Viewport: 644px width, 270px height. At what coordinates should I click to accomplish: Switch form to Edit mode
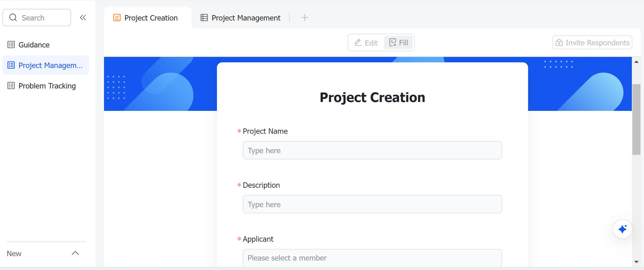click(366, 42)
